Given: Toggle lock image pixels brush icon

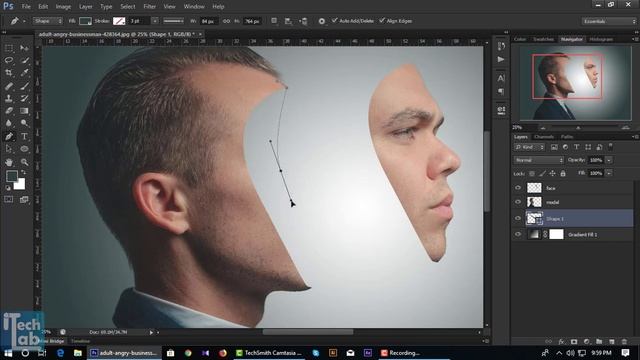Looking at the screenshot, I should point(542,173).
